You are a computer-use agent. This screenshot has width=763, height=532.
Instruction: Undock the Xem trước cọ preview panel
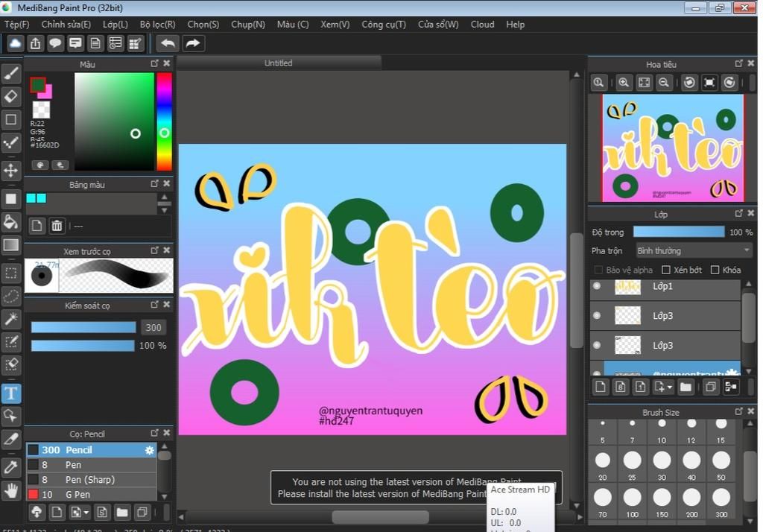point(154,250)
